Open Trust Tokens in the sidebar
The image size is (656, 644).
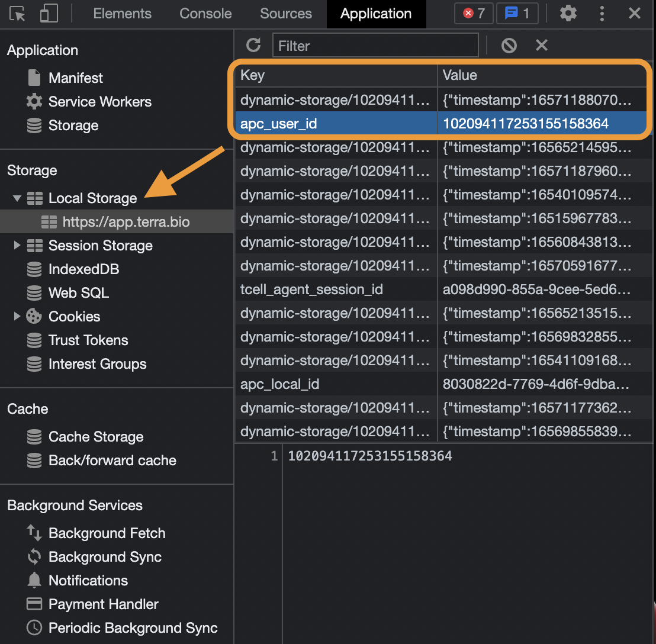[88, 340]
